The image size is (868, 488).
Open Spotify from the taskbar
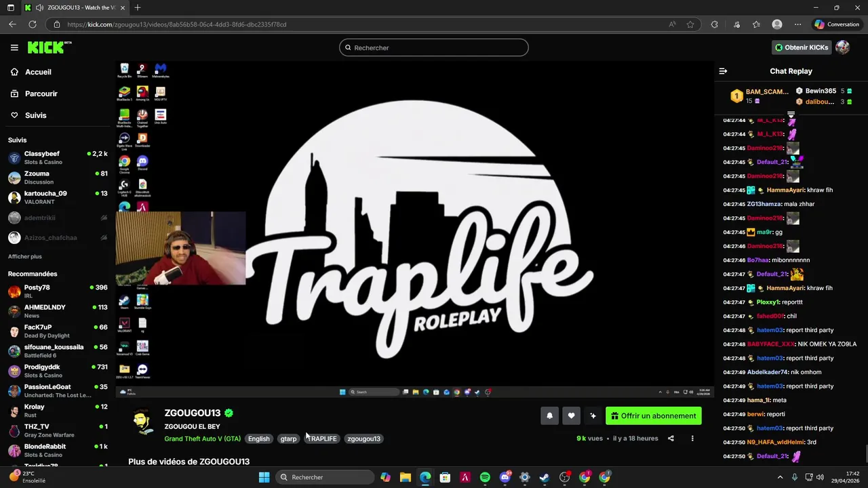[485, 477]
